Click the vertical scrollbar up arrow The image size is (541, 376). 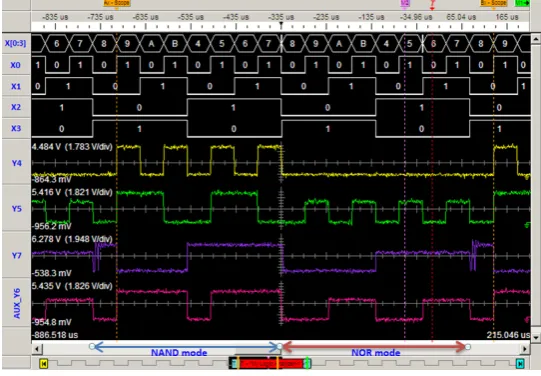[535, 38]
